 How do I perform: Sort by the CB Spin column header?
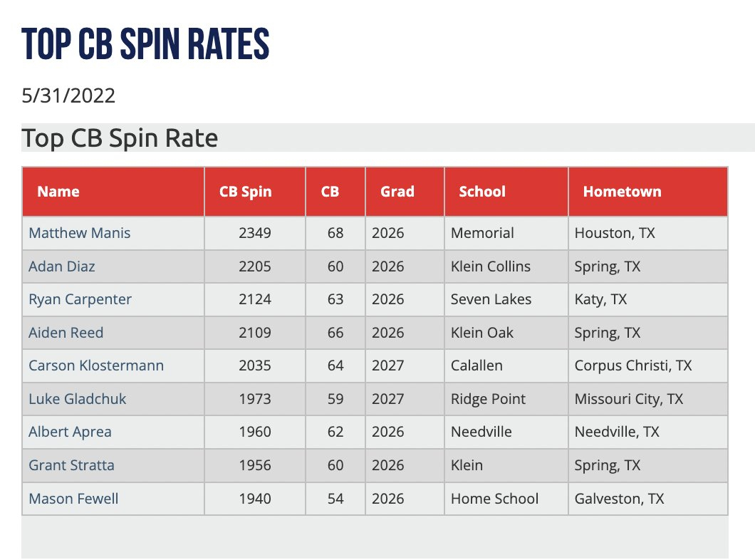(x=246, y=192)
